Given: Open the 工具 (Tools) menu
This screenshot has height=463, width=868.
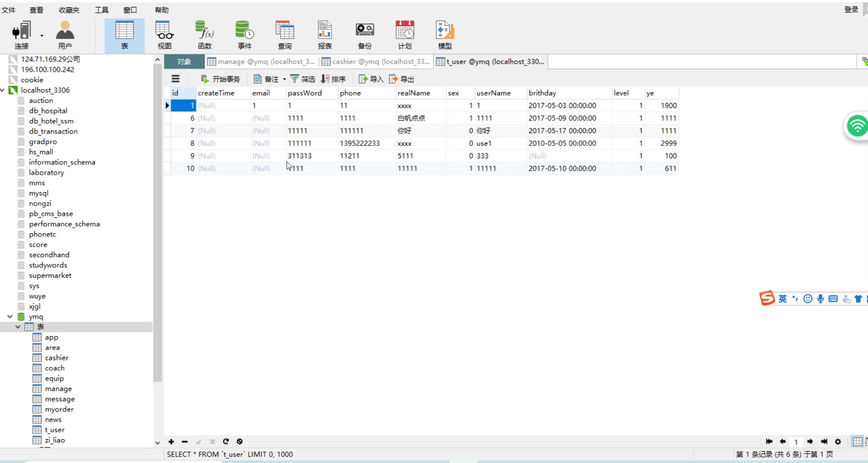Looking at the screenshot, I should click(x=101, y=10).
